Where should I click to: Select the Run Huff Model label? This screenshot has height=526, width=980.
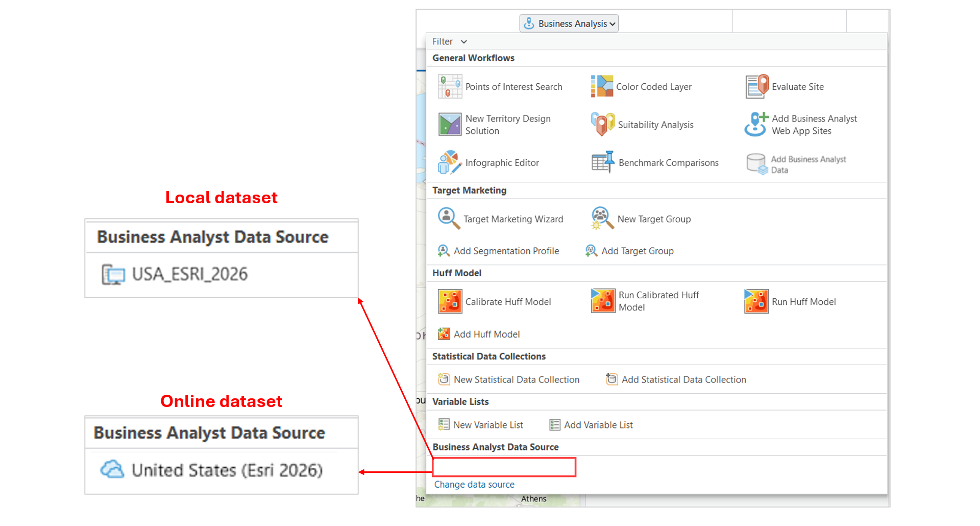(x=804, y=302)
